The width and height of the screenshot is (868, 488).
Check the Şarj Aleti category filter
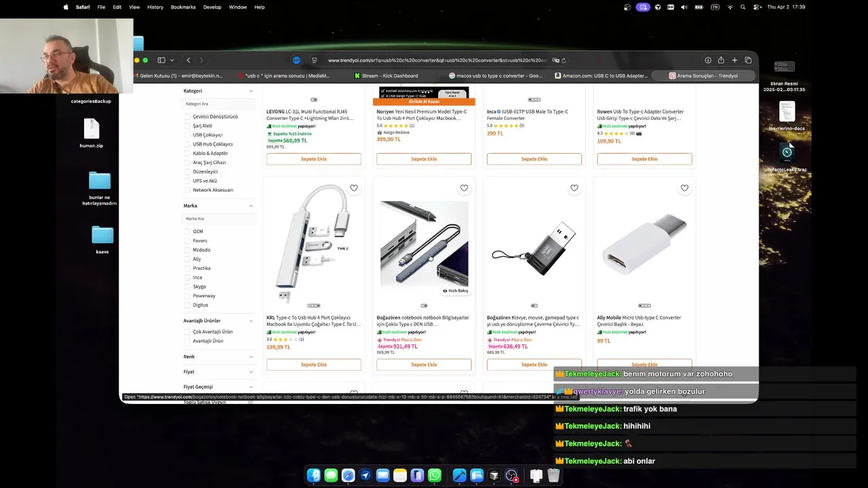click(x=187, y=125)
